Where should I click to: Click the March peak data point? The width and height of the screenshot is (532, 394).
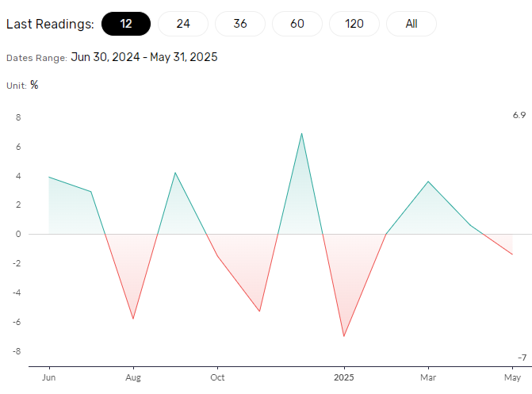[x=428, y=182]
